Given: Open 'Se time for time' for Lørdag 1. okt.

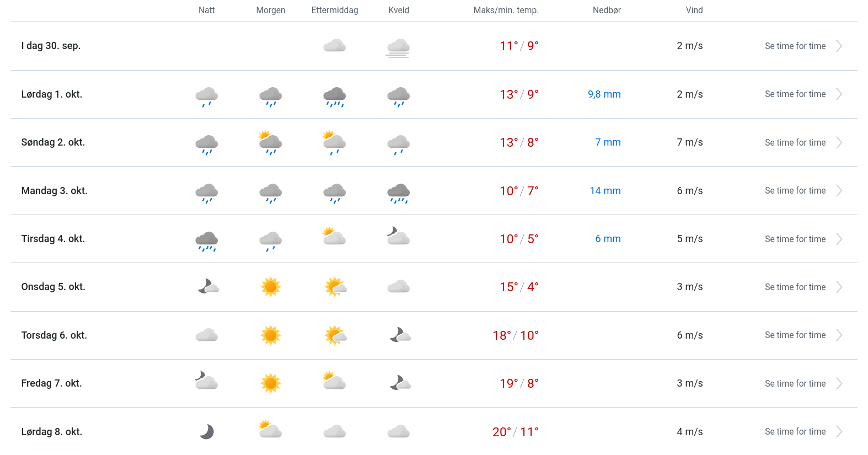Looking at the screenshot, I should coord(795,94).
